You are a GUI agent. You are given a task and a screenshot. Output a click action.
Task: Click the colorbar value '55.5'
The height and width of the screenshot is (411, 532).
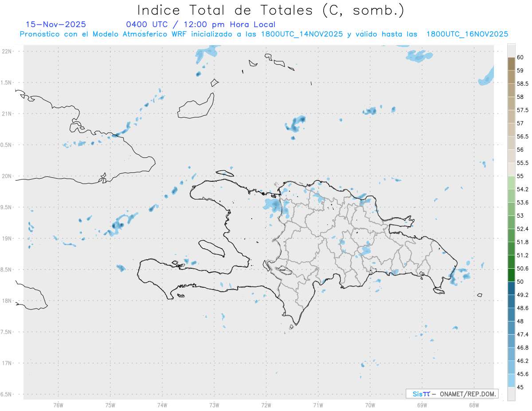pos(523,163)
